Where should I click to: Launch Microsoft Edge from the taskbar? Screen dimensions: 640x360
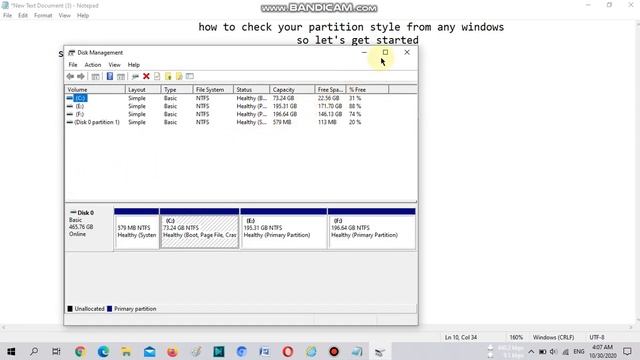point(103,351)
